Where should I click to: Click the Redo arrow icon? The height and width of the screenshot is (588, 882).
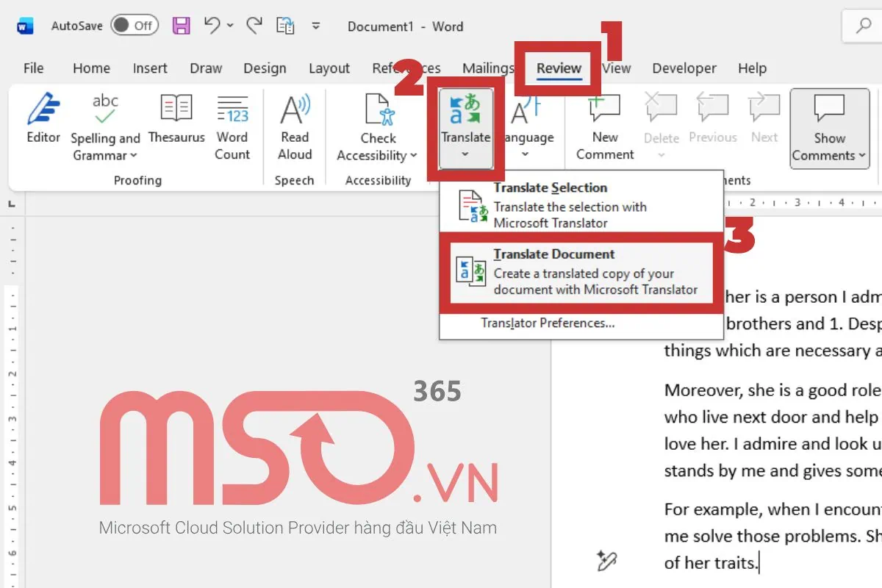coord(254,26)
